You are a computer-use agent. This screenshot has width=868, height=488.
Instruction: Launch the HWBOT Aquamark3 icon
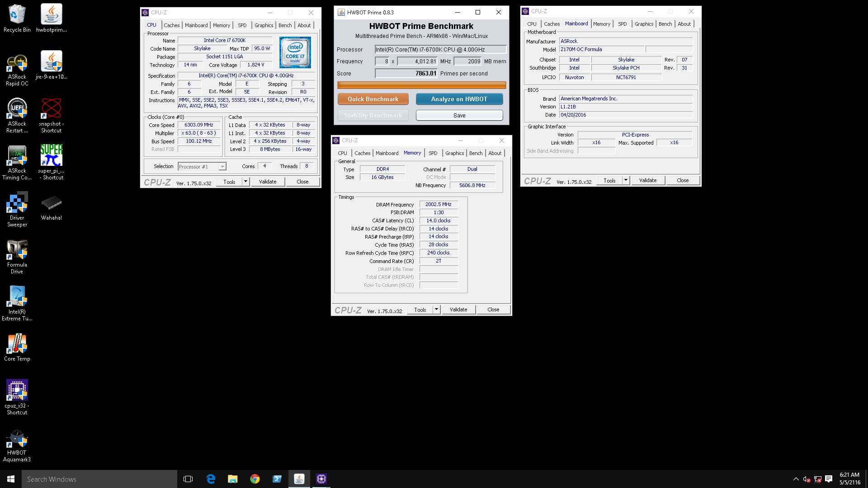tap(17, 446)
